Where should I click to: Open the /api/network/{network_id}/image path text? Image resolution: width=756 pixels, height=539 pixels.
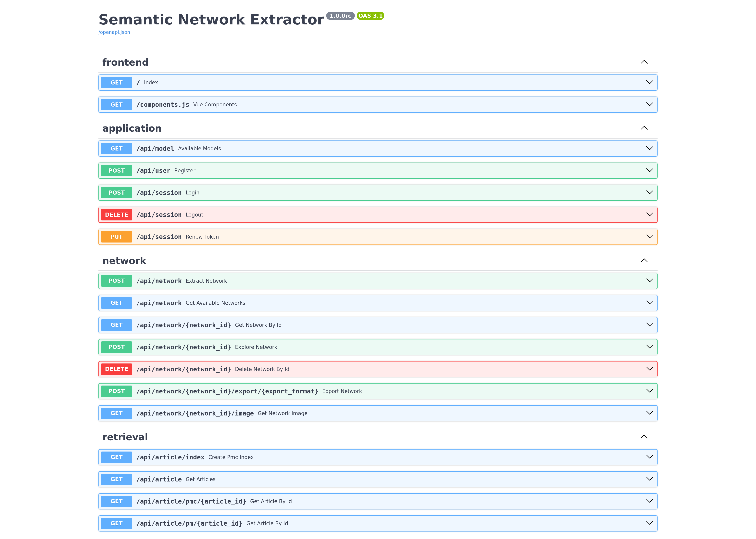point(195,413)
